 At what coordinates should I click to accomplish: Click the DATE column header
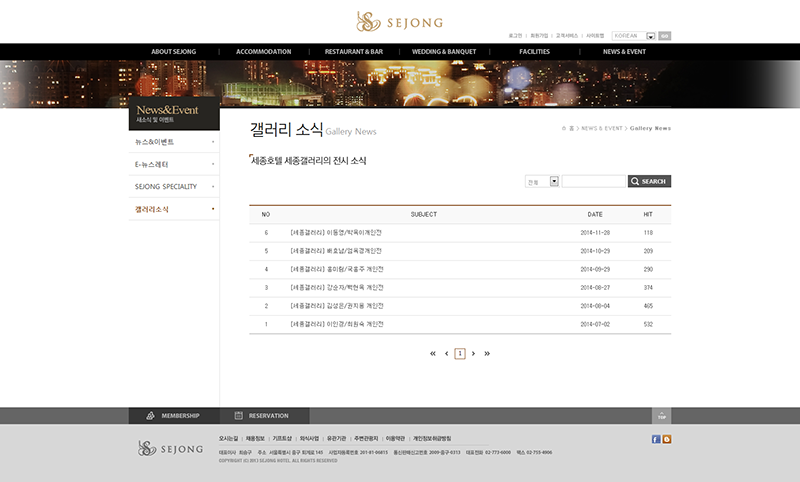(x=595, y=215)
